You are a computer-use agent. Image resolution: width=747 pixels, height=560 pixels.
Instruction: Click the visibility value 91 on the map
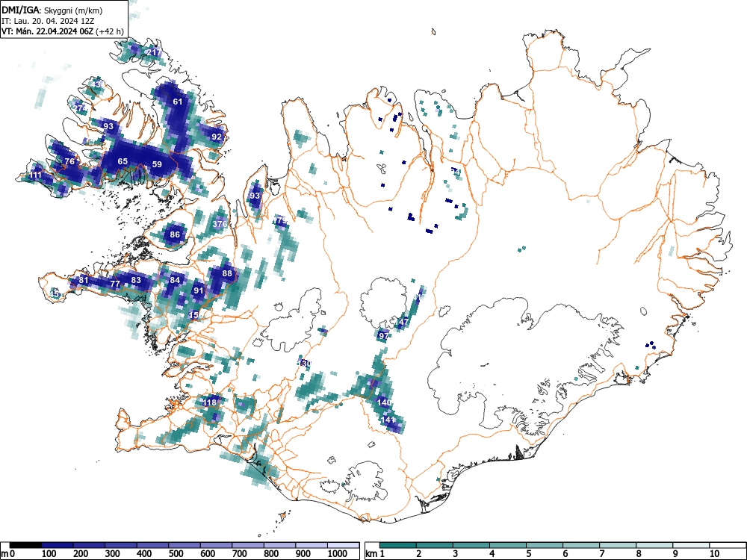[x=198, y=290]
